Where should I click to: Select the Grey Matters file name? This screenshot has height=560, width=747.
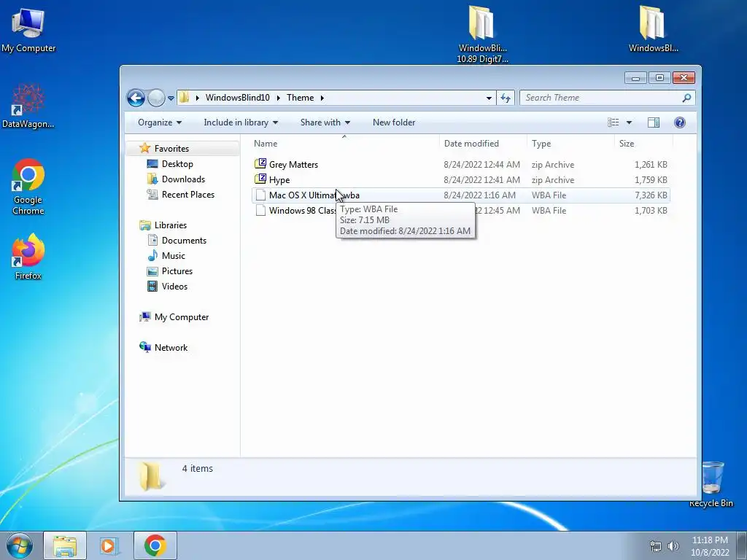293,164
